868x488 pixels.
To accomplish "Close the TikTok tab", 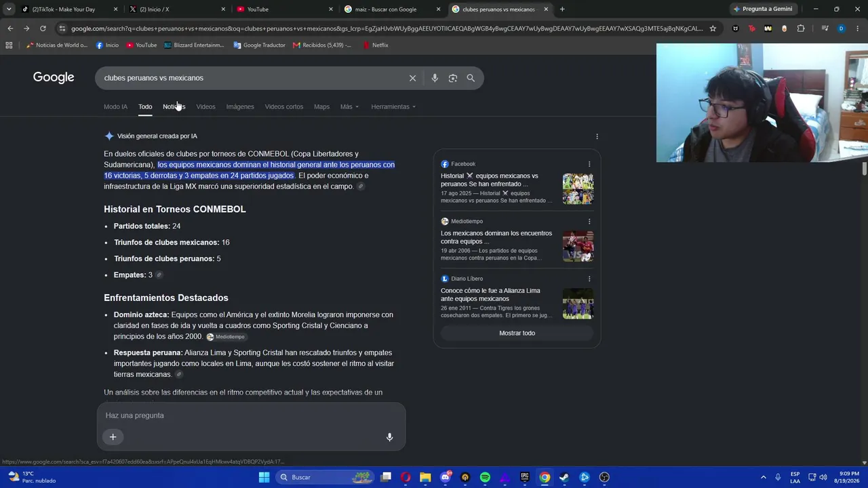I will click(116, 9).
